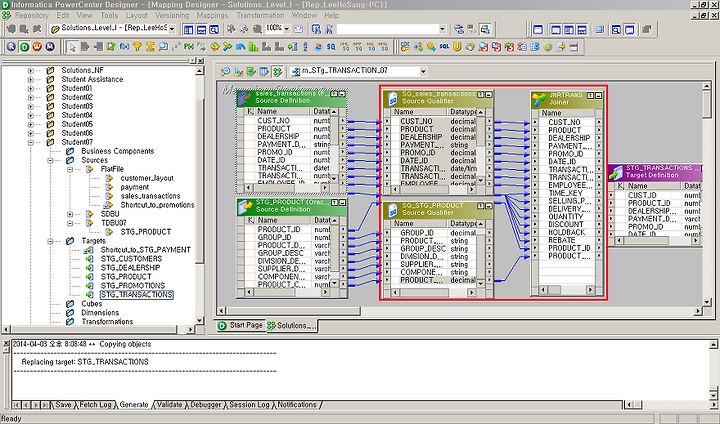Open the m_STg_TRANSACTION_07 mapping dropdown
Viewport: 720px width, 424px height.
[423, 71]
